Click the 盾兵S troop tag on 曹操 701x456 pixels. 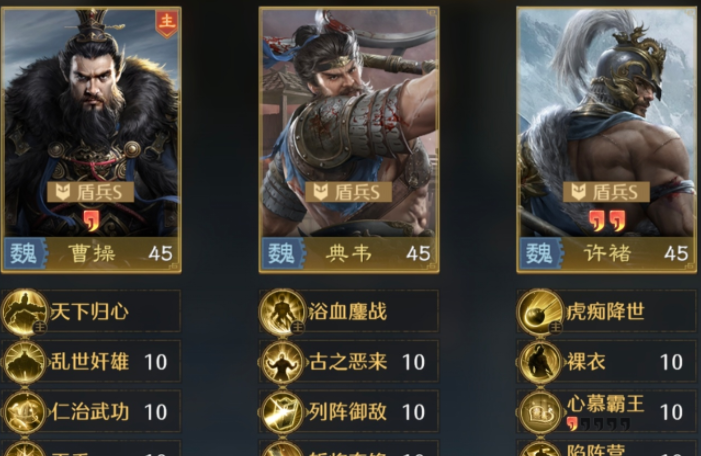91,192
